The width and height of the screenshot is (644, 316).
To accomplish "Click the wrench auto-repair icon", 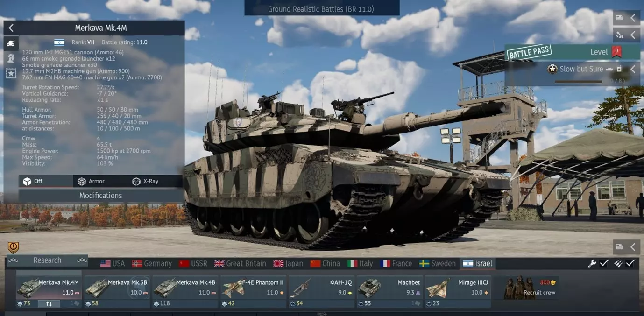I will pos(592,263).
